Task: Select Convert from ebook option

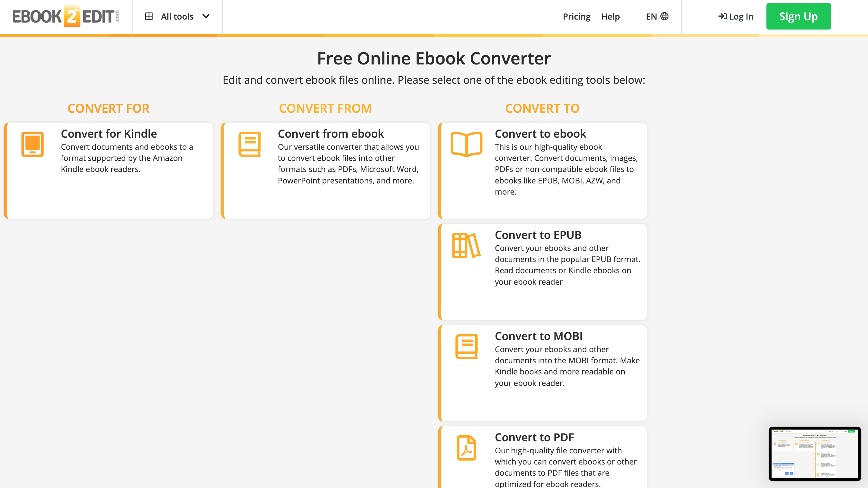Action: (325, 170)
